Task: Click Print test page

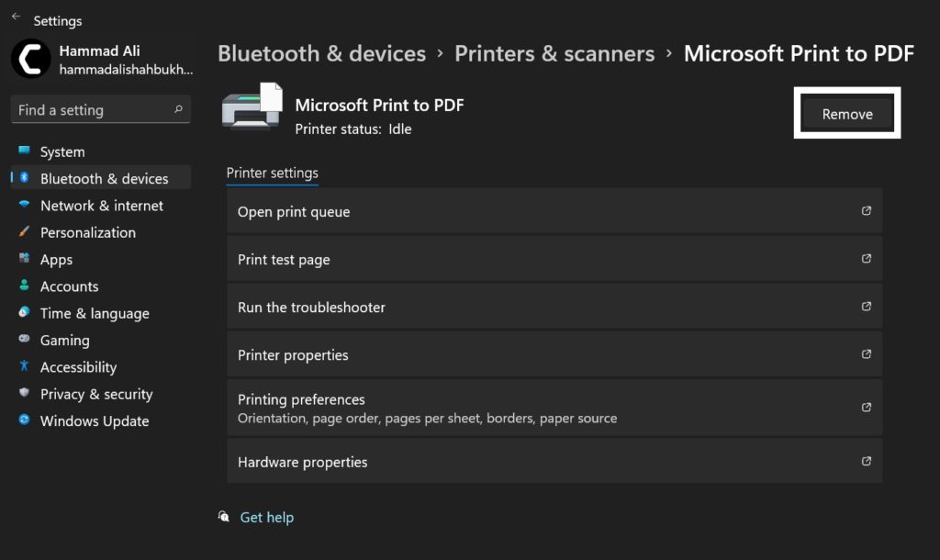Action: (x=554, y=259)
